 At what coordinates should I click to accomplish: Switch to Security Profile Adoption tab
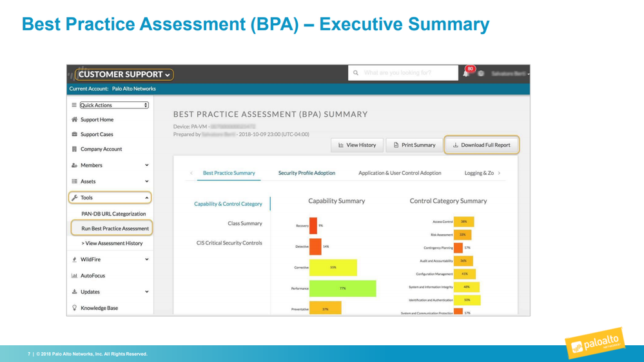pos(307,173)
